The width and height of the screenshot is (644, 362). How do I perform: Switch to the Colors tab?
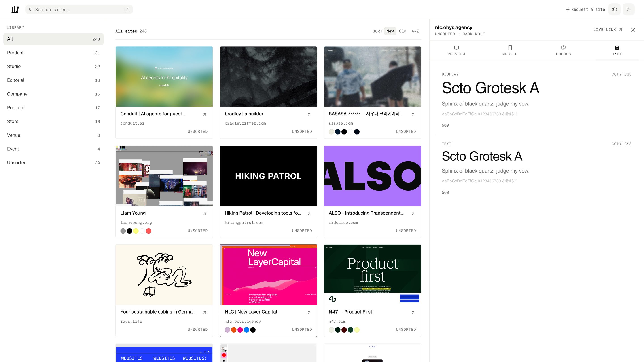pyautogui.click(x=563, y=51)
